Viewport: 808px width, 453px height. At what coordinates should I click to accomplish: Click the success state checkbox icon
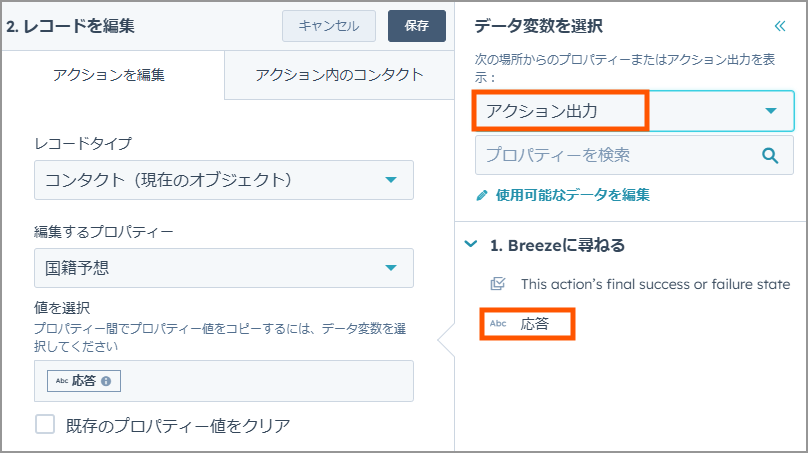(498, 283)
